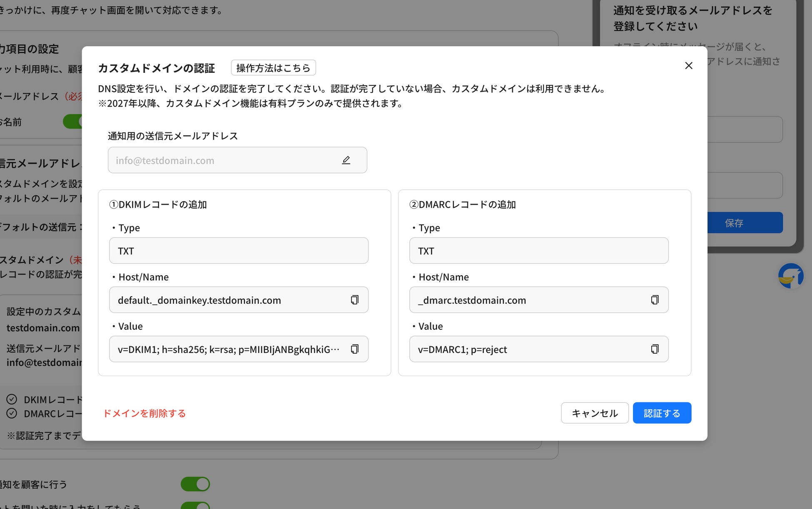Click the info@testdomain.com email field
812x509 pixels.
pos(225,160)
